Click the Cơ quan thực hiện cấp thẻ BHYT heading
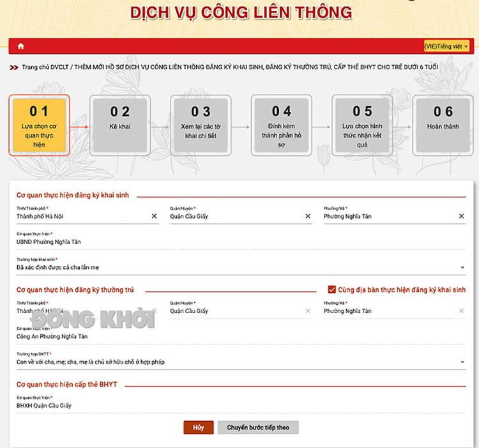The width and height of the screenshot is (479, 448). (x=67, y=385)
